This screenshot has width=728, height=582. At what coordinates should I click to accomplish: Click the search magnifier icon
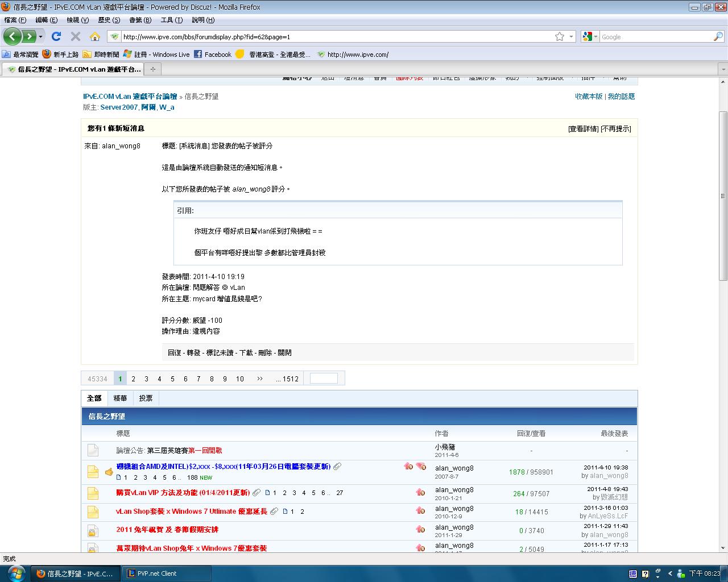[718, 36]
